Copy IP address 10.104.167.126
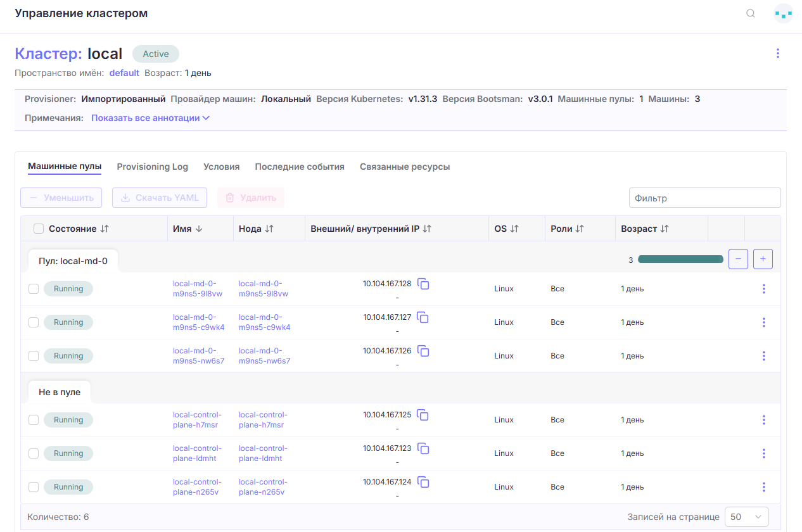This screenshot has height=532, width=802. pyautogui.click(x=424, y=351)
